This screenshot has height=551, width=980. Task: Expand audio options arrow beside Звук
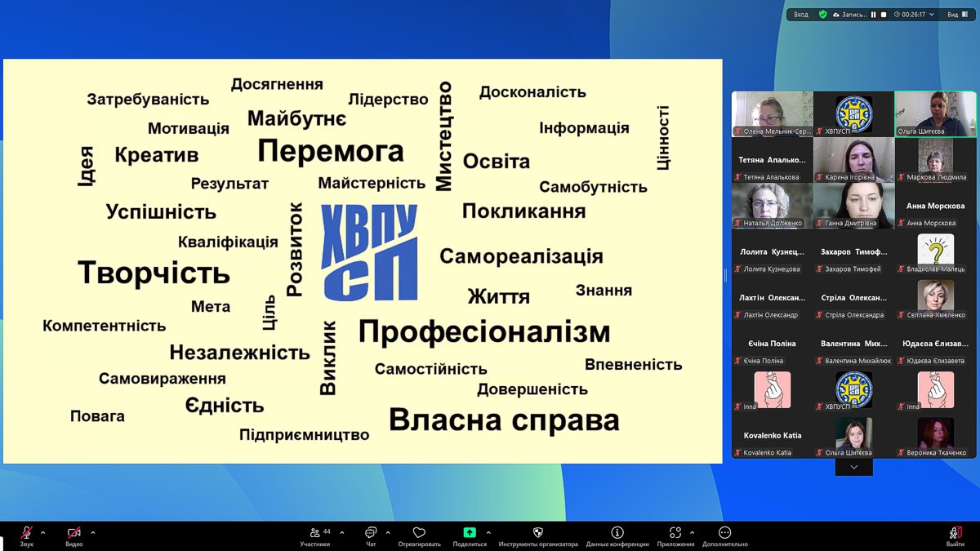coord(43,532)
